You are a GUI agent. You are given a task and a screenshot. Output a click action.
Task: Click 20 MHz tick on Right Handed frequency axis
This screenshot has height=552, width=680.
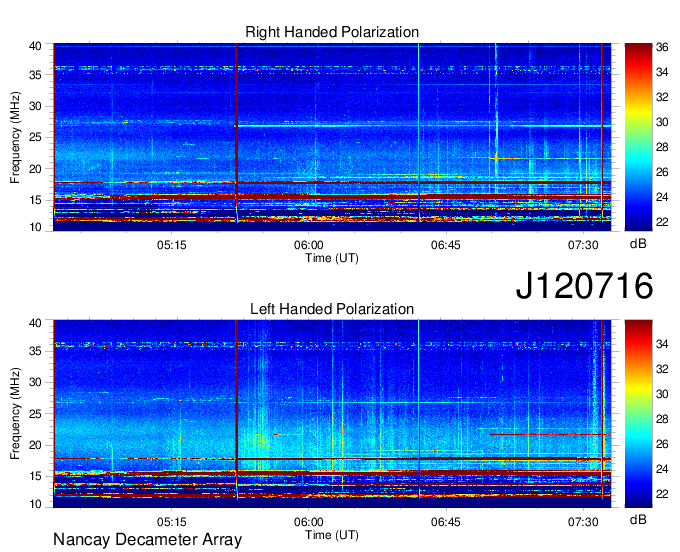click(35, 169)
